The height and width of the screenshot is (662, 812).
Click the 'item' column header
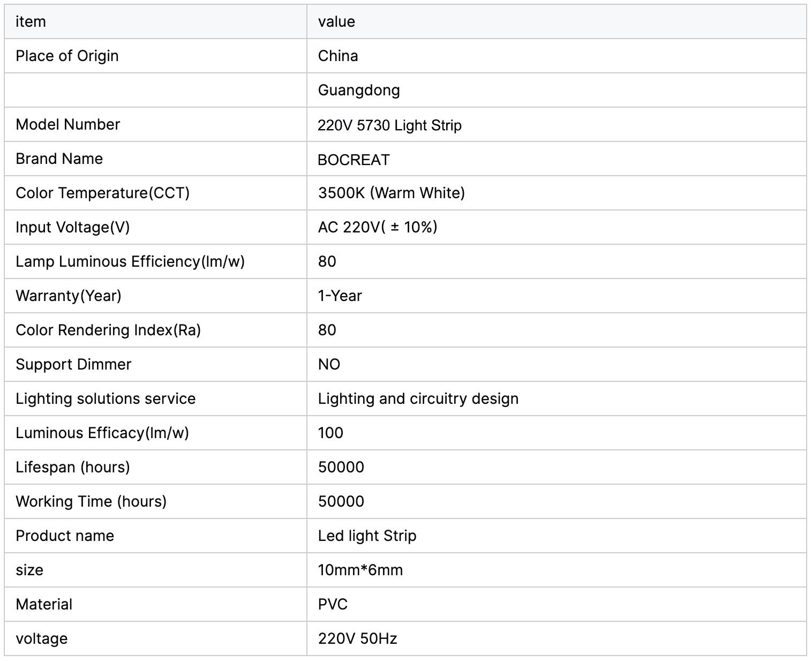[31, 22]
